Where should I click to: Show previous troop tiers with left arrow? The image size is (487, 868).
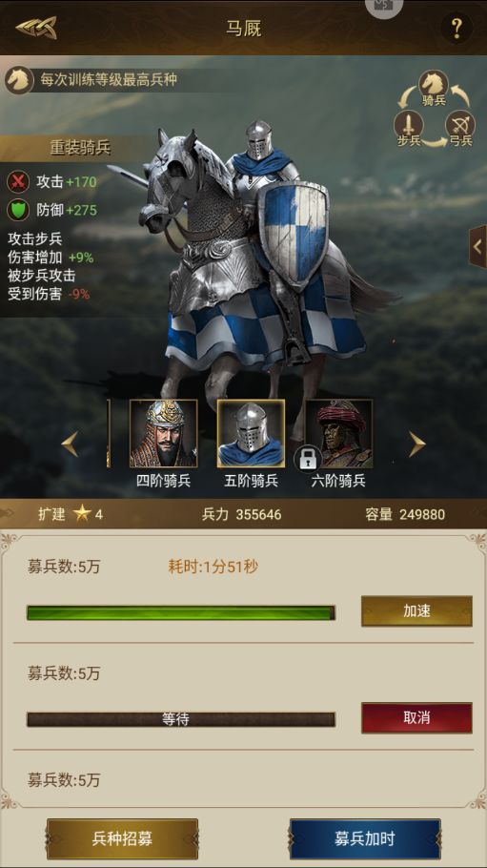pyautogui.click(x=70, y=444)
